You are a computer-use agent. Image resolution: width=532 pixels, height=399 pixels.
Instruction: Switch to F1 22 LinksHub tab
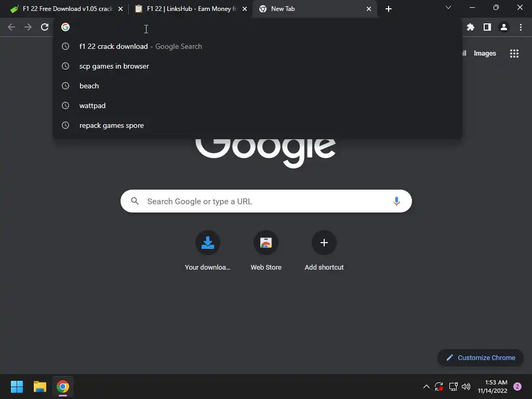[192, 9]
